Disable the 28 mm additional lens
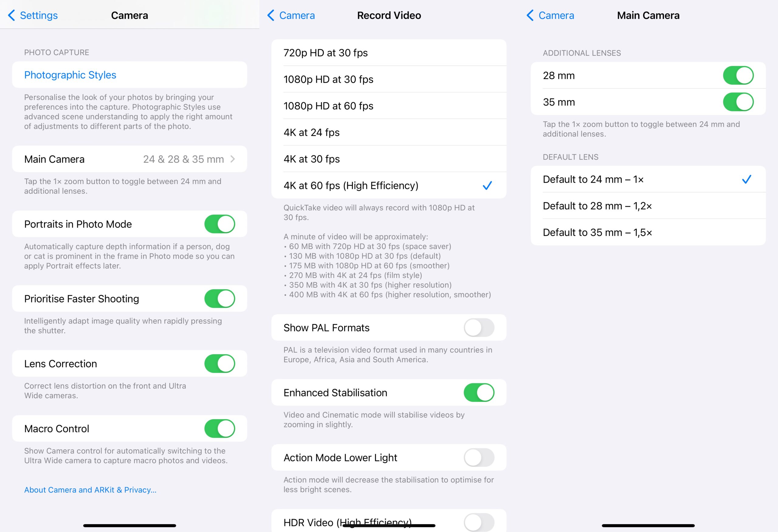778x532 pixels. click(738, 75)
